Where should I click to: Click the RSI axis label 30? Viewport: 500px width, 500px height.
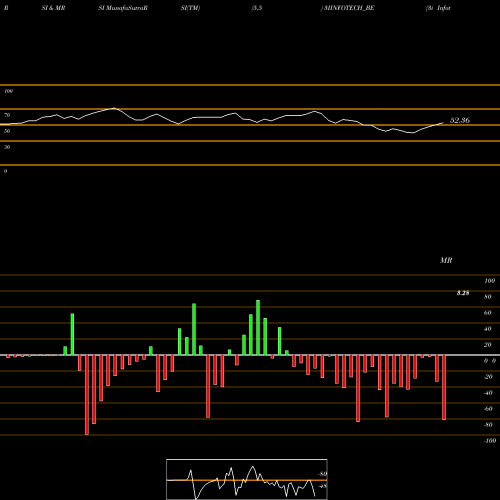(7, 147)
